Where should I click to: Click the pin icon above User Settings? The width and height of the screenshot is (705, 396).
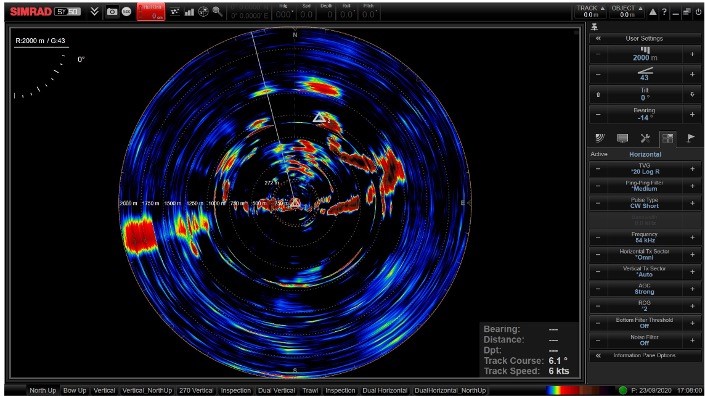click(594, 27)
